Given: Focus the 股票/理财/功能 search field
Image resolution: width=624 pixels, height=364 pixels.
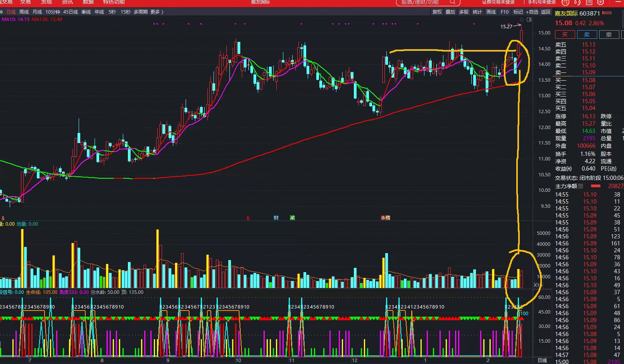Looking at the screenshot, I should (428, 2).
